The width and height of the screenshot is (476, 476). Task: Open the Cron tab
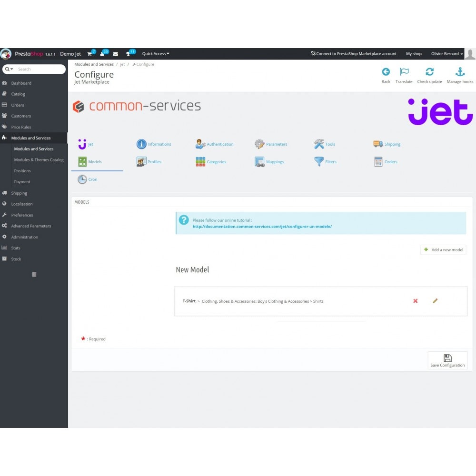tap(88, 179)
